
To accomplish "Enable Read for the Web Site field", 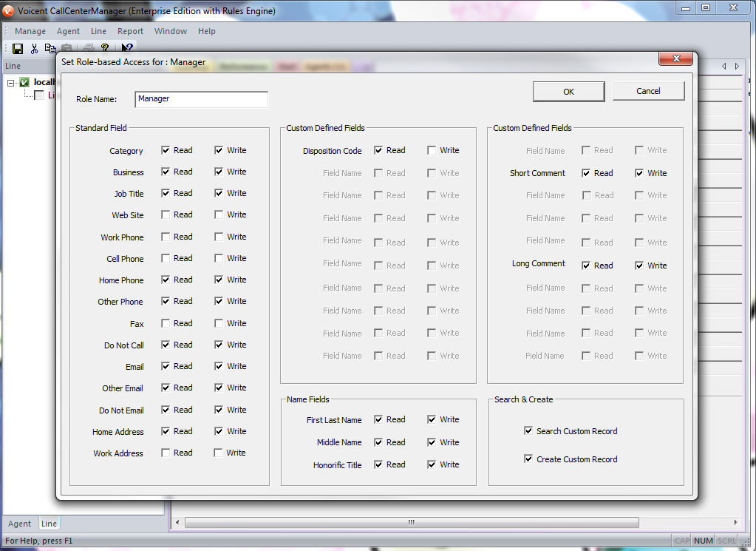I will point(166,215).
